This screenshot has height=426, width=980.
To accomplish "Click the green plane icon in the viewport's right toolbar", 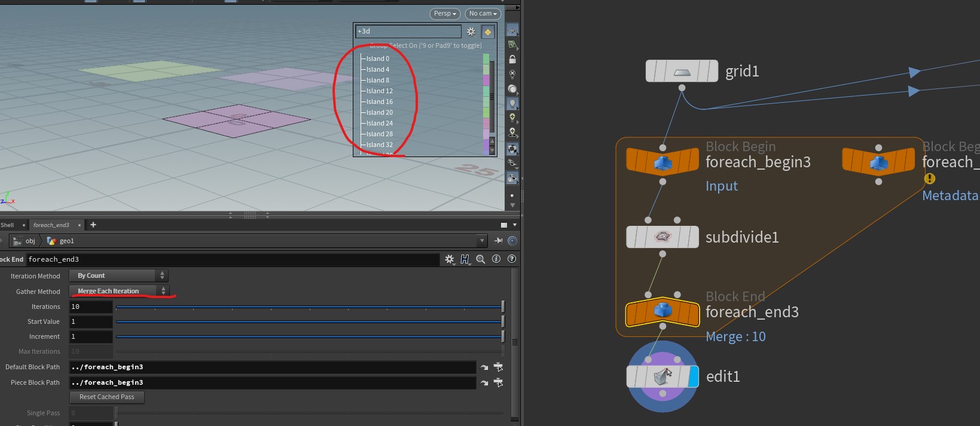I will [512, 44].
